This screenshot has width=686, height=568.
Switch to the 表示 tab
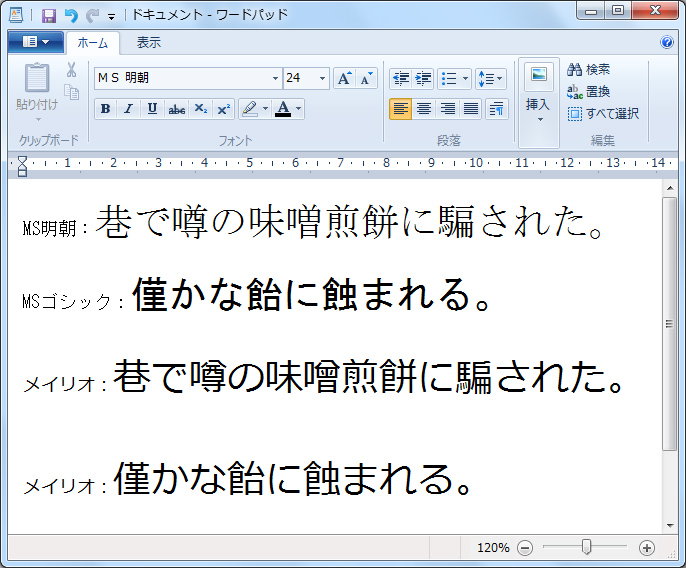click(x=149, y=42)
